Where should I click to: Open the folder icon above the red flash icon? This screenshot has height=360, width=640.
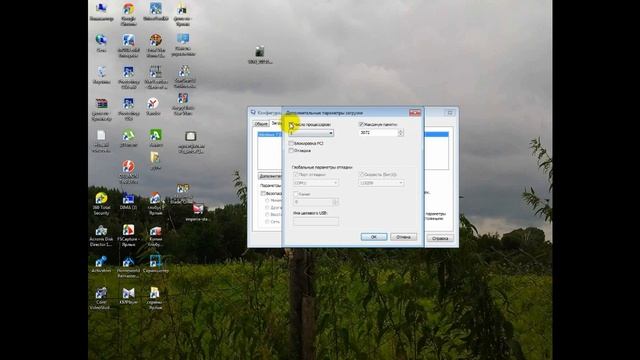(155, 161)
